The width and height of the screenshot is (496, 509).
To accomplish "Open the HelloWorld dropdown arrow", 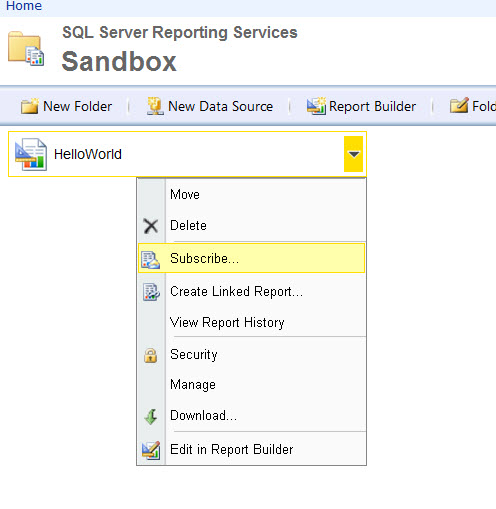I will pyautogui.click(x=353, y=154).
